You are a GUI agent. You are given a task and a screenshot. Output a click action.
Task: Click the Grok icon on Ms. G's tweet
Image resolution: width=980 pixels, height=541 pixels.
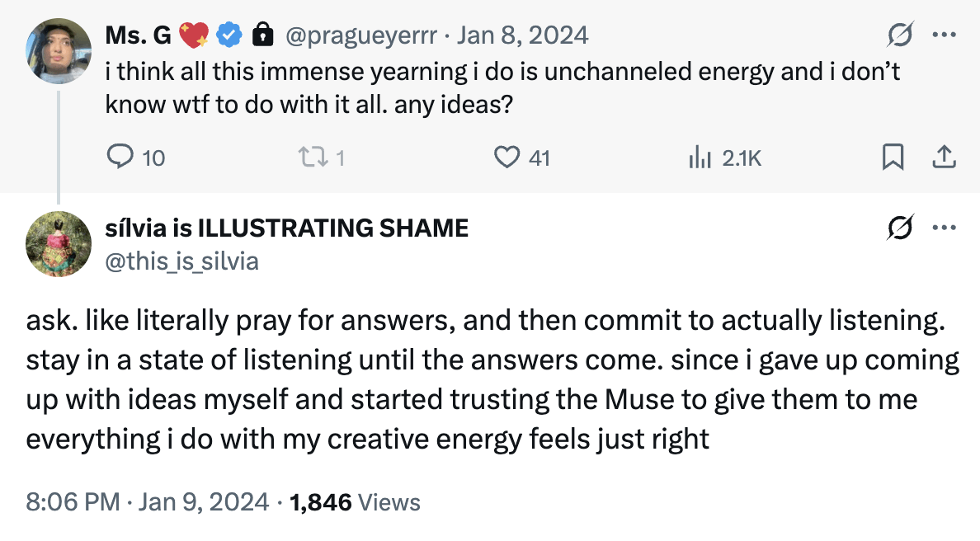tap(899, 35)
